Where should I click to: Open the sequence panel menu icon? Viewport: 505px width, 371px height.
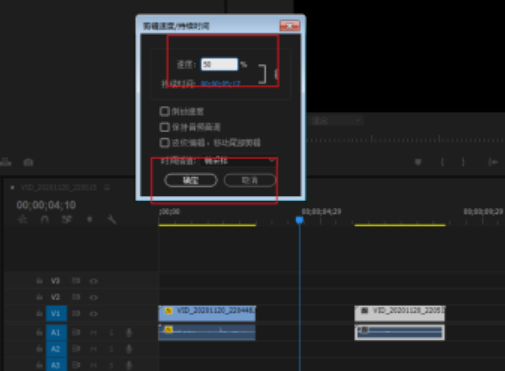tap(107, 188)
